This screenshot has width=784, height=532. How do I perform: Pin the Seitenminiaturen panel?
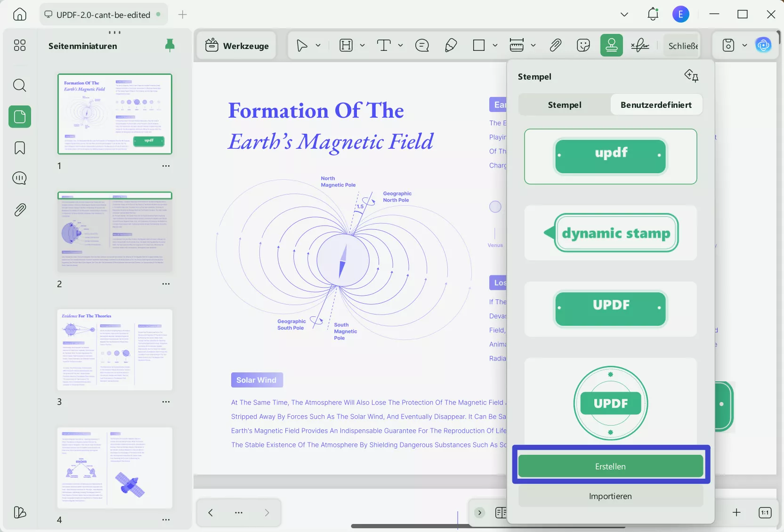coord(170,45)
